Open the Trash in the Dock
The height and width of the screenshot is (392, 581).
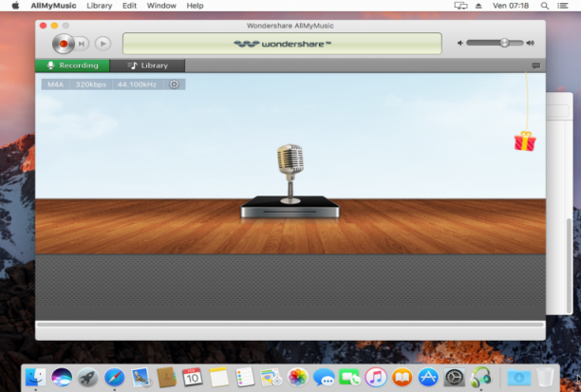click(x=545, y=378)
